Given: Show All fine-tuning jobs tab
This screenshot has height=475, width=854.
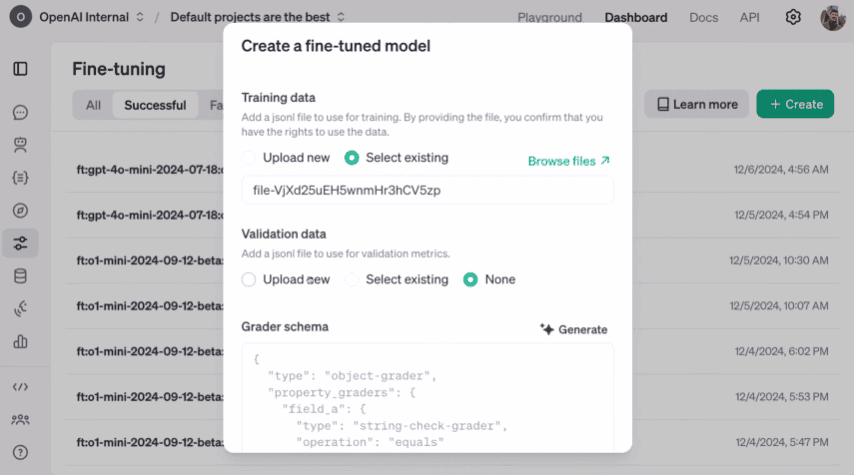Looking at the screenshot, I should [x=93, y=105].
